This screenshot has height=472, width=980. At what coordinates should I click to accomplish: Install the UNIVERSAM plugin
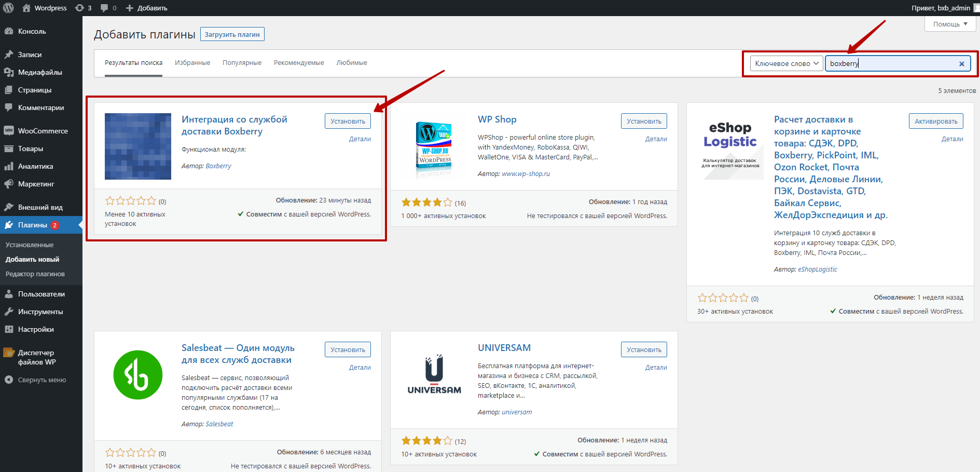coord(644,349)
